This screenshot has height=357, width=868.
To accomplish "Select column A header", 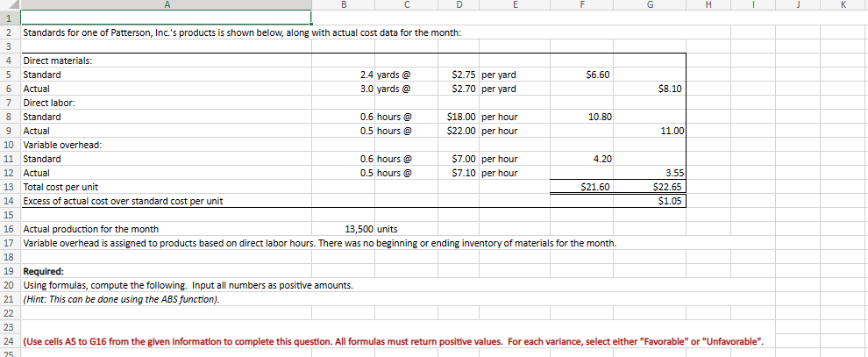I will pyautogui.click(x=166, y=5).
